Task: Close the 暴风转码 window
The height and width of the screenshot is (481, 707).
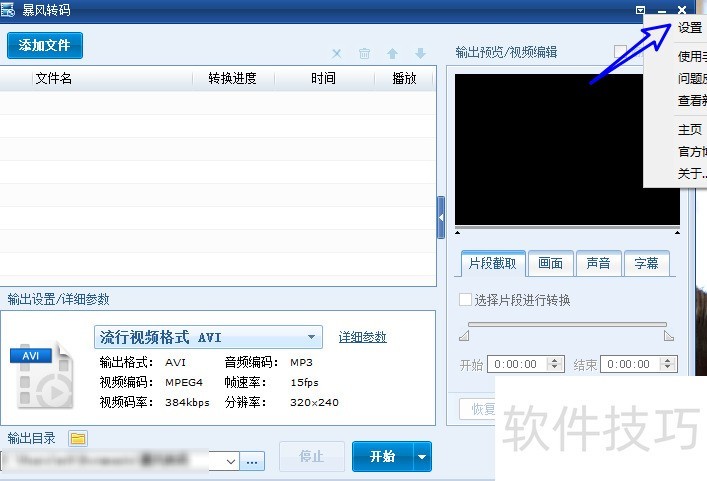Action: 682,9
